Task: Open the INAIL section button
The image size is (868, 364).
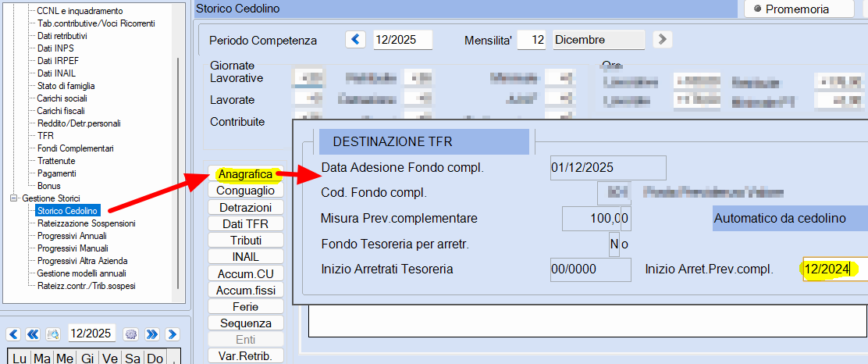Action: [x=246, y=257]
